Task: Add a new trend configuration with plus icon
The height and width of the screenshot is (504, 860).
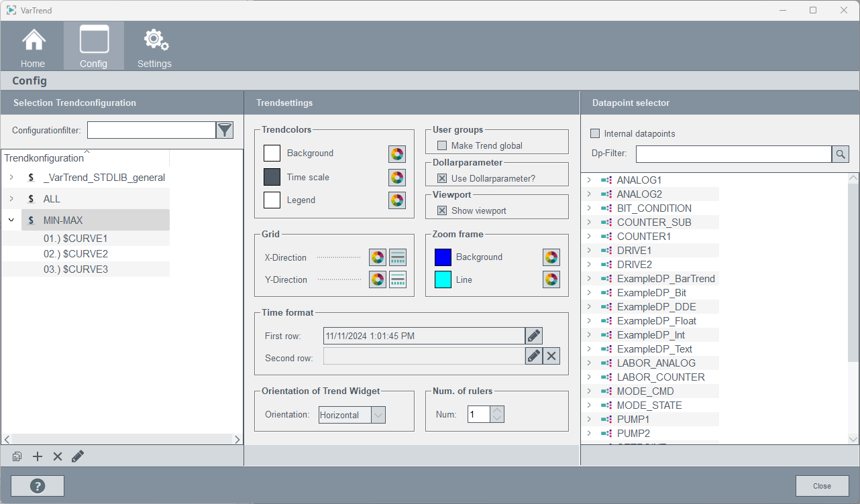Action: (x=38, y=456)
